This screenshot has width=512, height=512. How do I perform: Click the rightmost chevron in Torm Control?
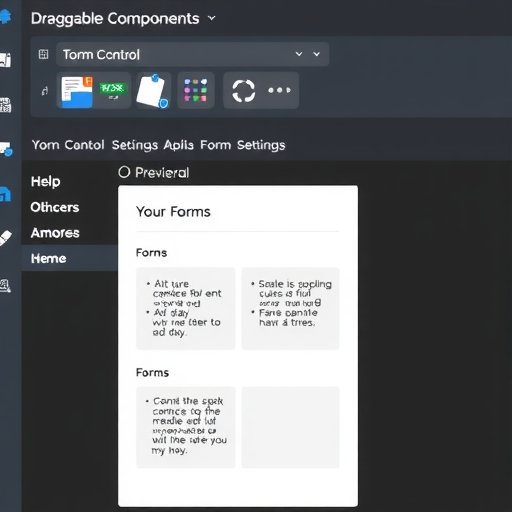click(317, 54)
